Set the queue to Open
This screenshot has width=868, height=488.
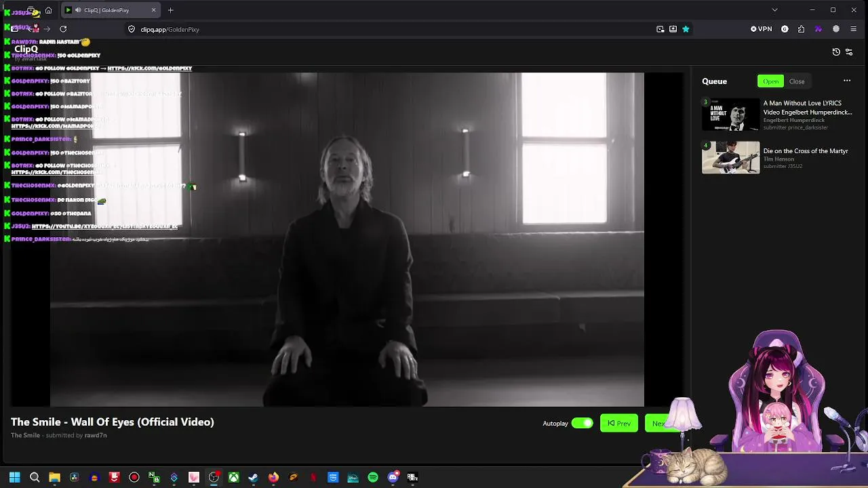point(770,81)
